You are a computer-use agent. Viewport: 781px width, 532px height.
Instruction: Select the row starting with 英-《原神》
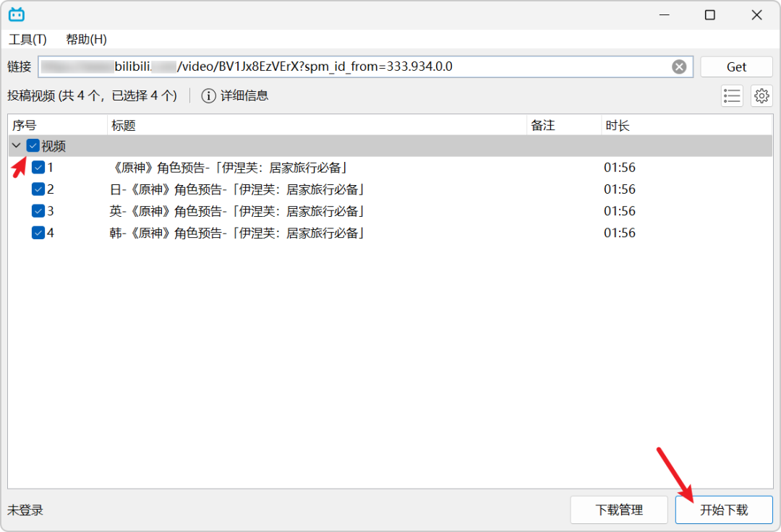click(x=390, y=211)
